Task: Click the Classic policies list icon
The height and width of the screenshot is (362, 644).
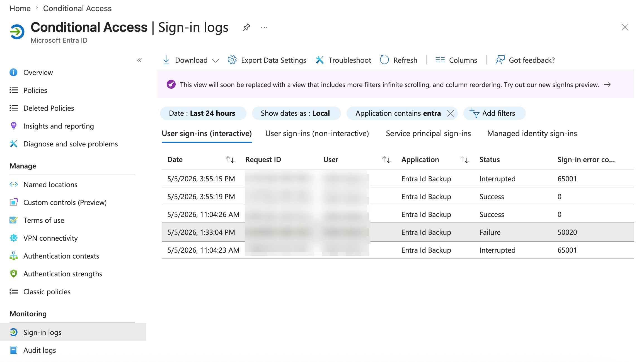Action: tap(14, 291)
